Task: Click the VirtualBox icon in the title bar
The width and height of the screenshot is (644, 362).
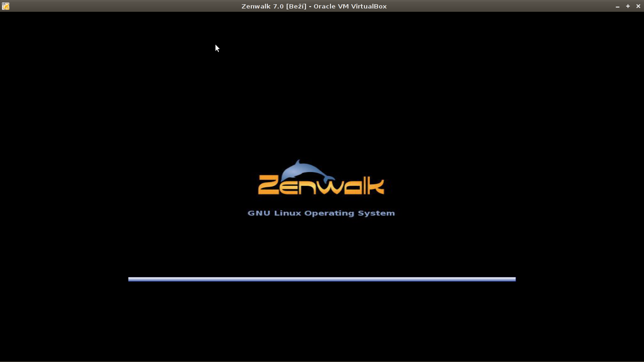Action: 6,6
